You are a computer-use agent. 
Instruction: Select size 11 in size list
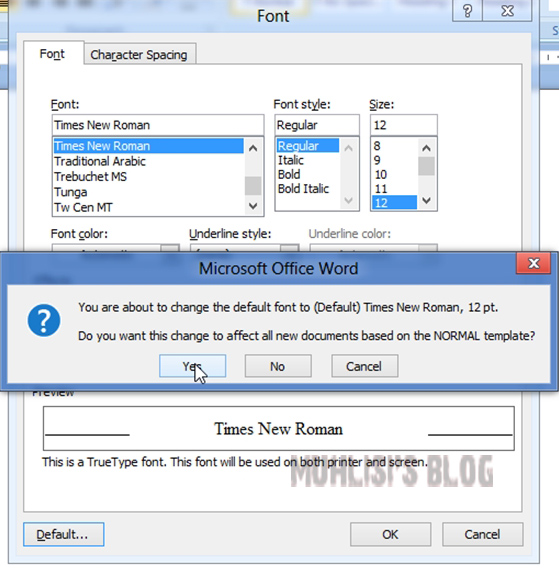(x=394, y=189)
